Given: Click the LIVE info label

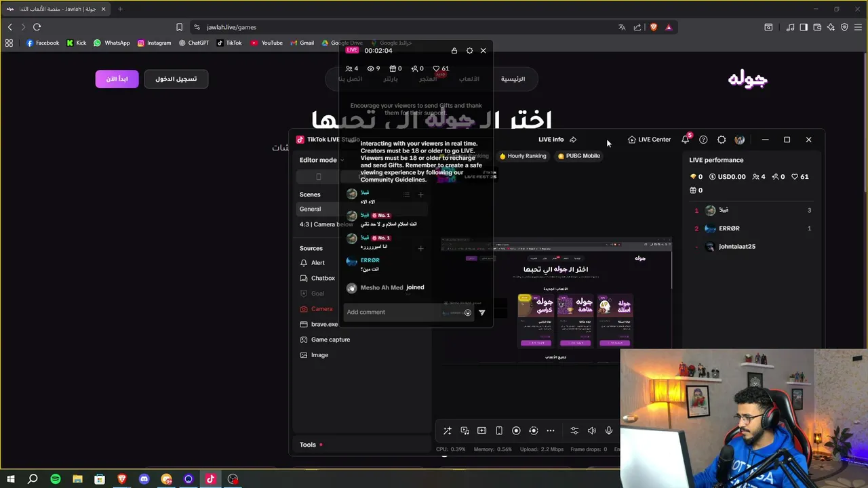Looking at the screenshot, I should 551,140.
